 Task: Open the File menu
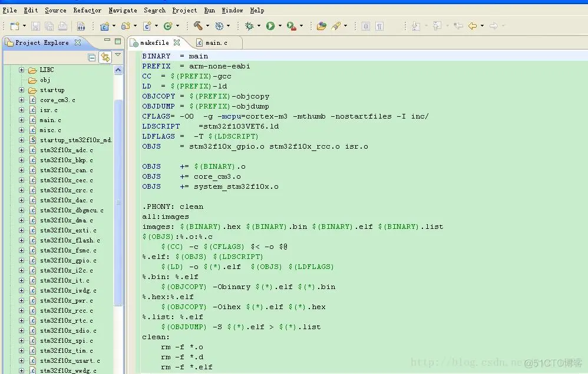pos(10,10)
